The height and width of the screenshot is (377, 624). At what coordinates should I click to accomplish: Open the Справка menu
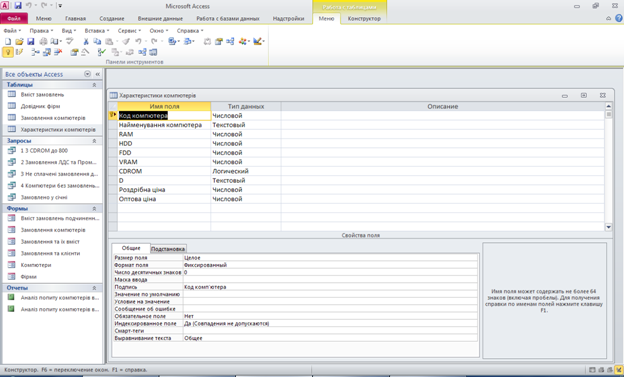pos(190,30)
